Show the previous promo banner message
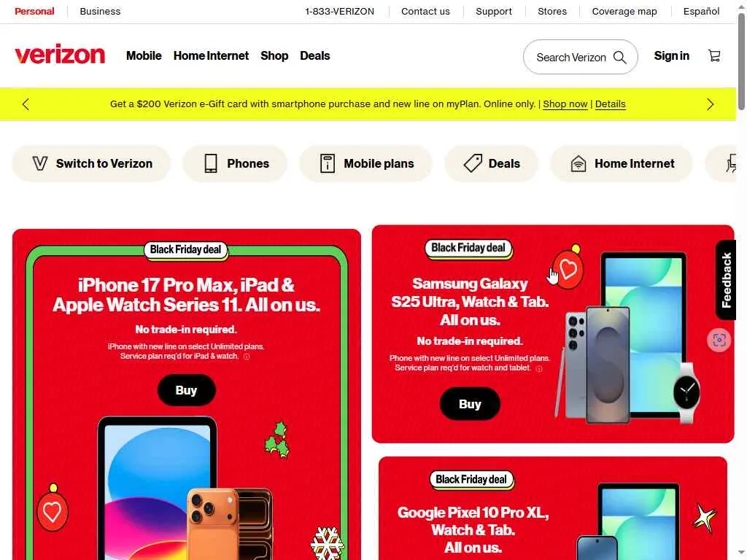Image resolution: width=747 pixels, height=560 pixels. [26, 104]
